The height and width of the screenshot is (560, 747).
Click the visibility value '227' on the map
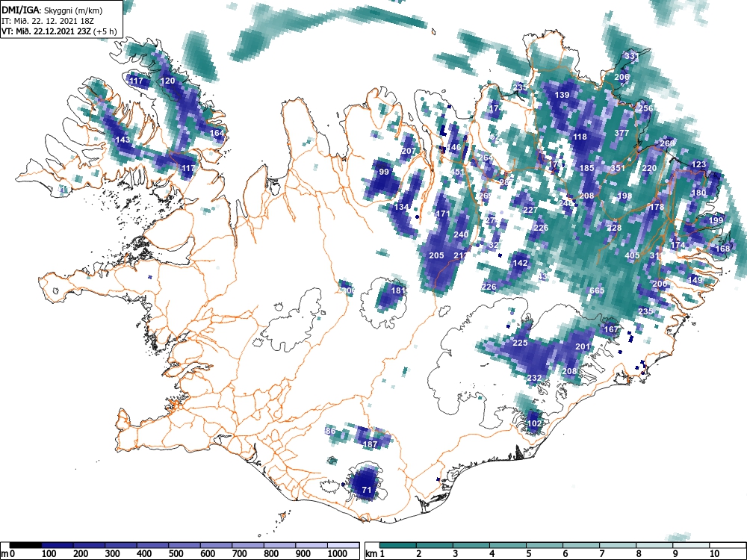[x=530, y=210]
